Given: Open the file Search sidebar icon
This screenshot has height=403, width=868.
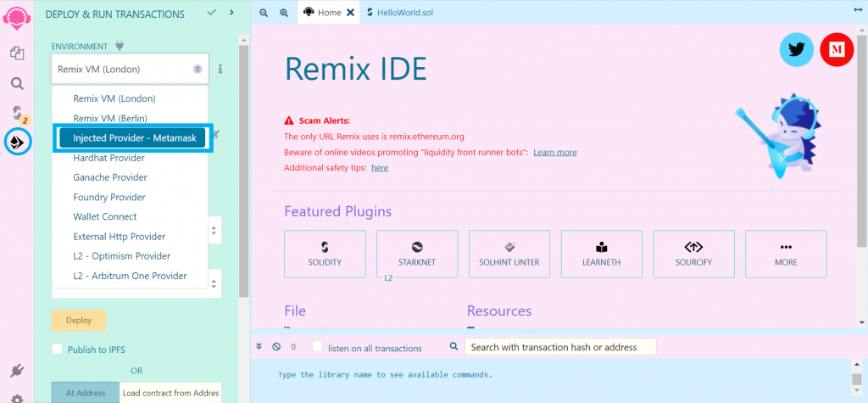Looking at the screenshot, I should click(x=17, y=84).
